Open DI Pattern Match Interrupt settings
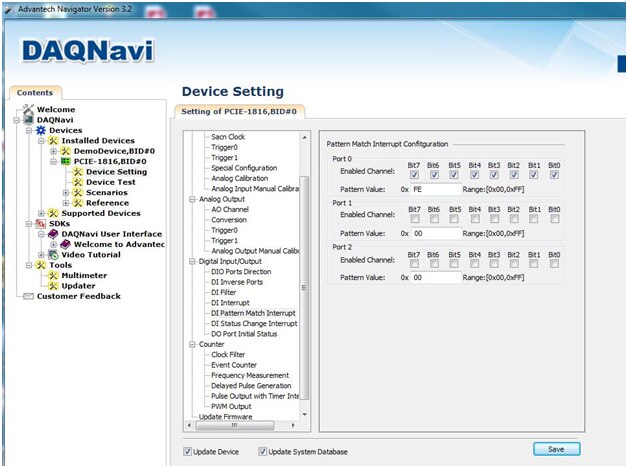This screenshot has width=628, height=468. 253,313
